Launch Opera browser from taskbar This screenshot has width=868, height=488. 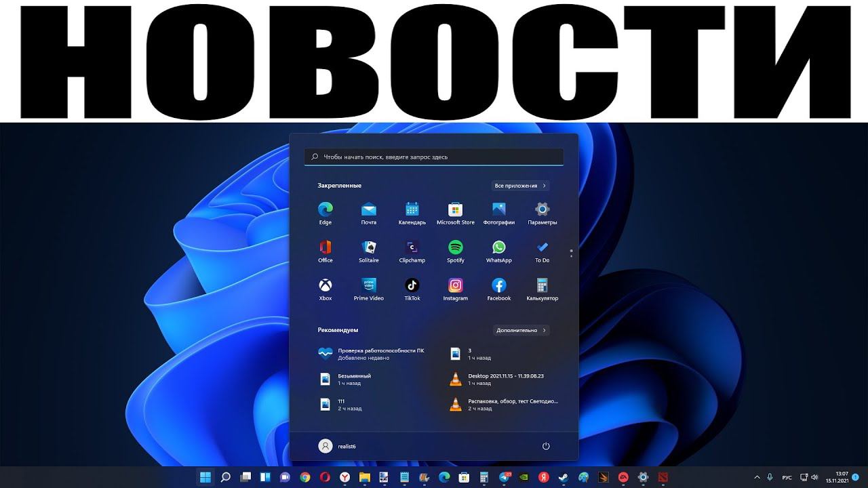(325, 477)
